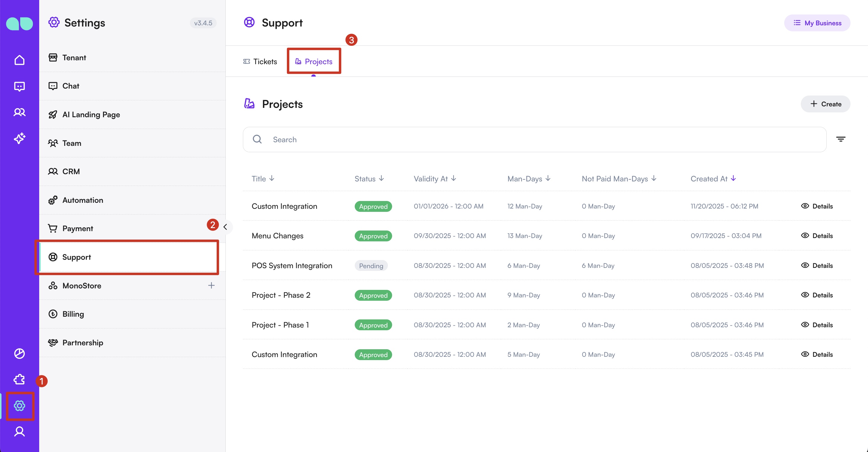Open the Home icon in left rail

pyautogui.click(x=19, y=60)
